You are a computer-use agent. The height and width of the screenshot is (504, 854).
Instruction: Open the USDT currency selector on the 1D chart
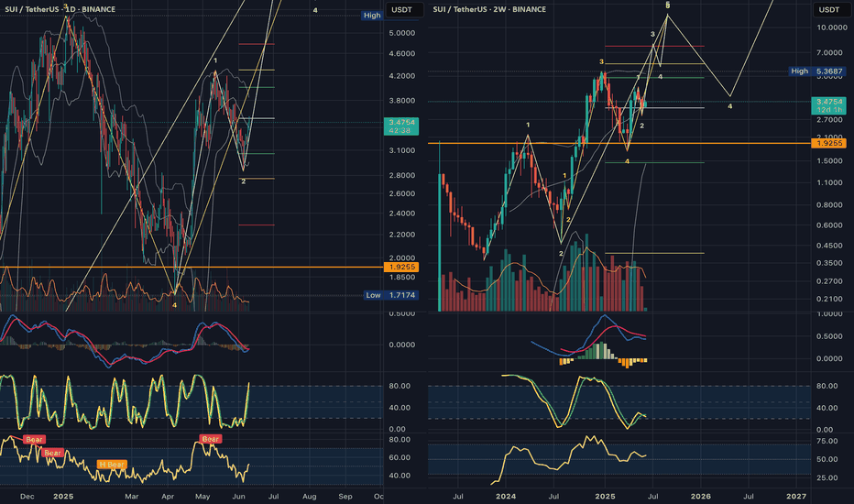402,10
